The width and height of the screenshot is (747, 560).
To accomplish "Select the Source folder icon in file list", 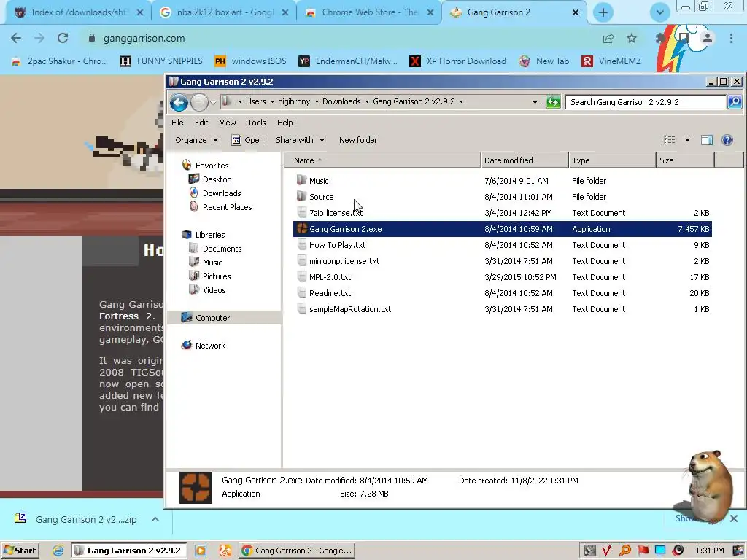I will [x=301, y=196].
